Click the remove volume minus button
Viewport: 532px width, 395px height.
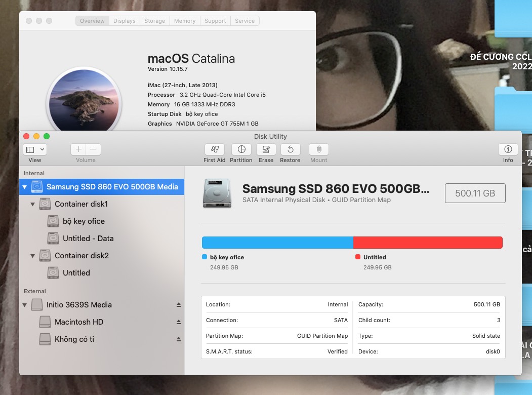tap(93, 149)
